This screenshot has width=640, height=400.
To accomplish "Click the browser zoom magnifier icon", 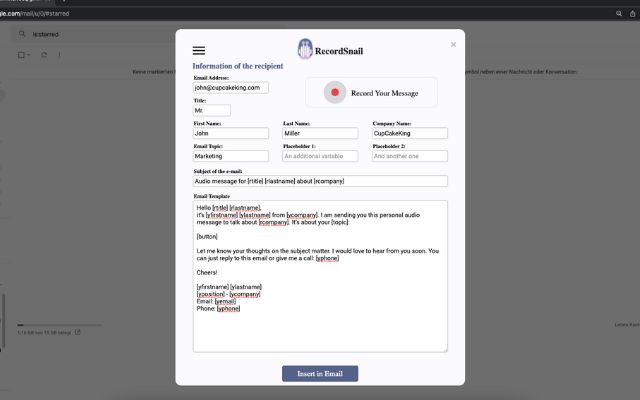I will pos(619,13).
